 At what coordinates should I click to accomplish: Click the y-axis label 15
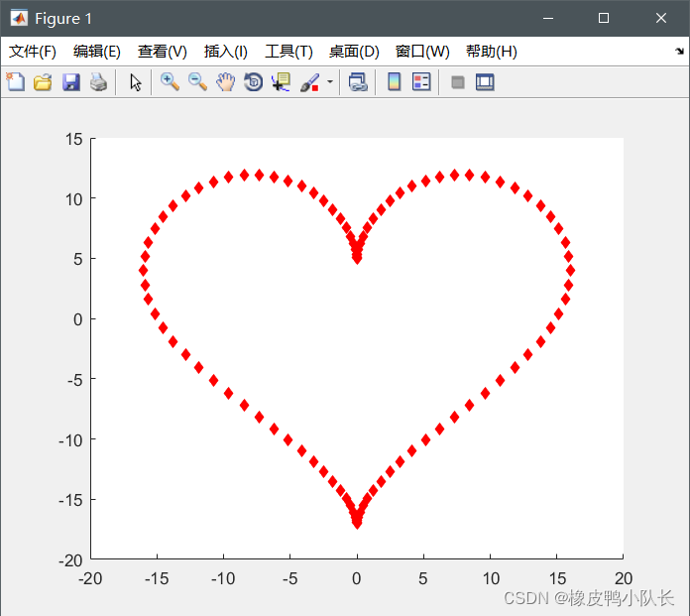(74, 139)
